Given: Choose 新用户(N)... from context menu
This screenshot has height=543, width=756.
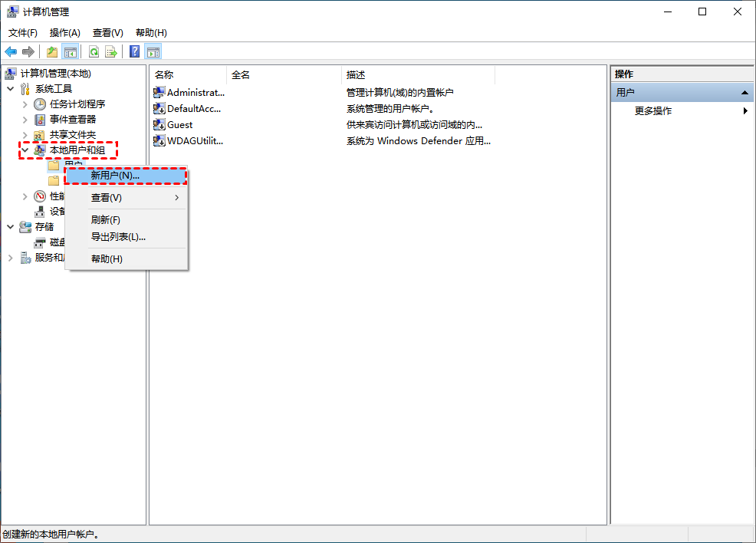Looking at the screenshot, I should (x=115, y=176).
